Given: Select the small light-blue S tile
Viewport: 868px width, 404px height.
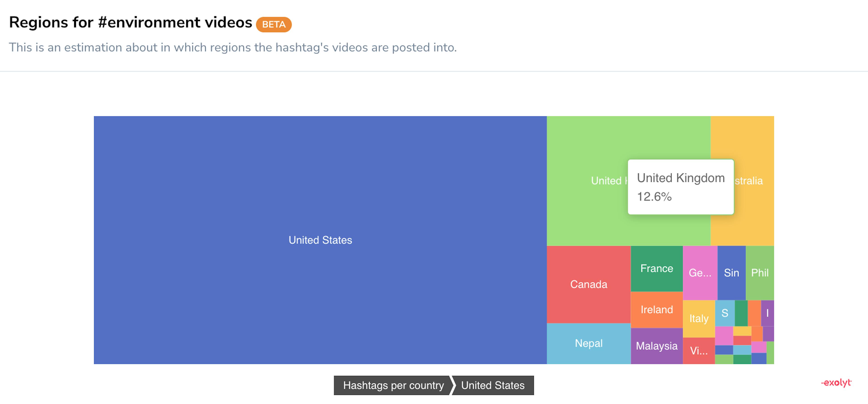Looking at the screenshot, I should pyautogui.click(x=724, y=313).
